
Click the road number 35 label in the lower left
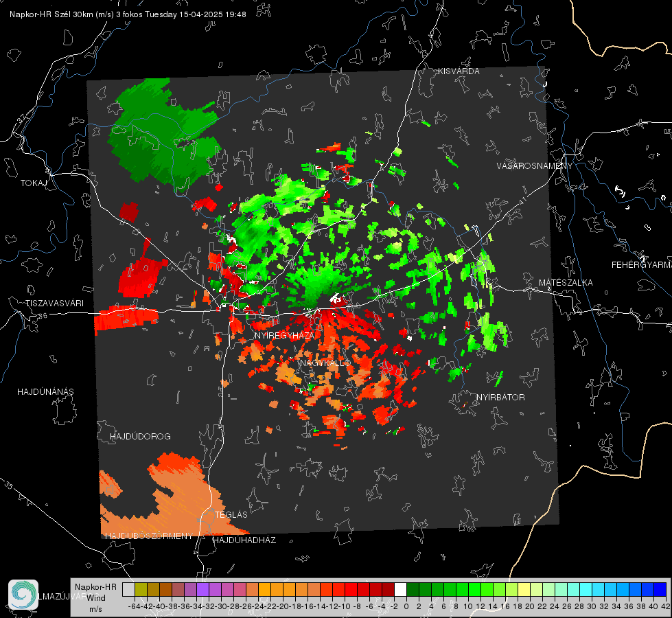(x=8, y=485)
